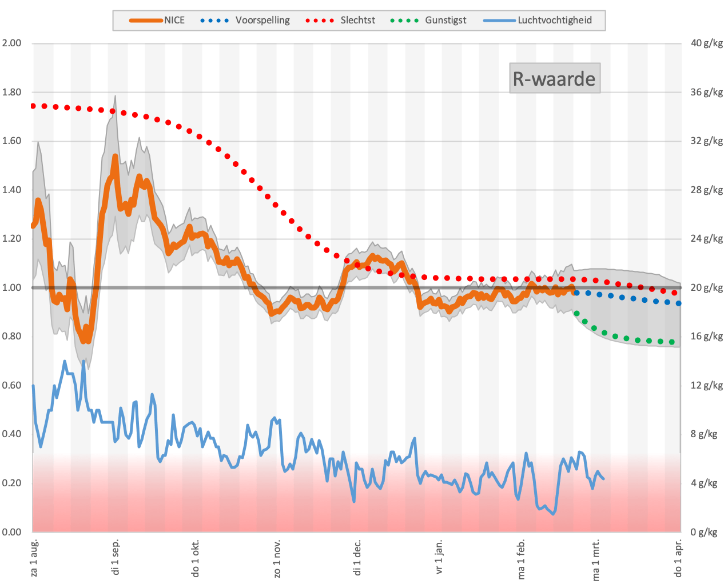724x588 pixels.
Task: Select the 'ma 1 mrt.' axis label
Action: point(596,559)
